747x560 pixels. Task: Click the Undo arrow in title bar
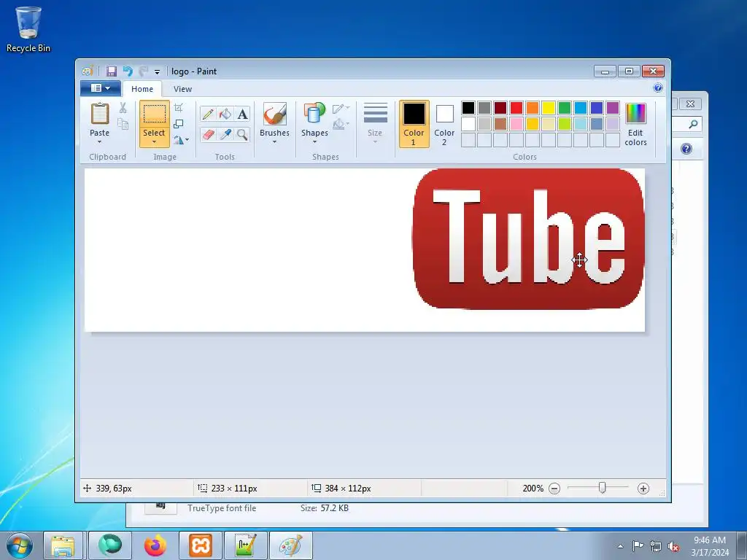(x=128, y=71)
